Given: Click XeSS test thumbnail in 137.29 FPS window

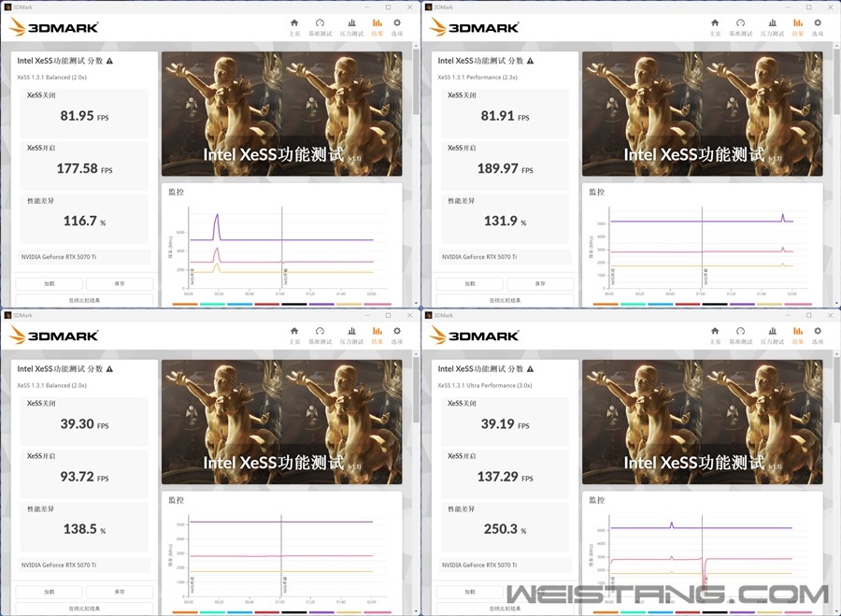Looking at the screenshot, I should (702, 422).
